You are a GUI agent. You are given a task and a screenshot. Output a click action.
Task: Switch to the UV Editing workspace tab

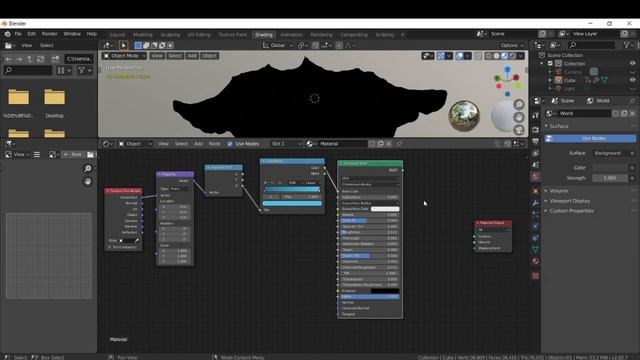tap(199, 35)
